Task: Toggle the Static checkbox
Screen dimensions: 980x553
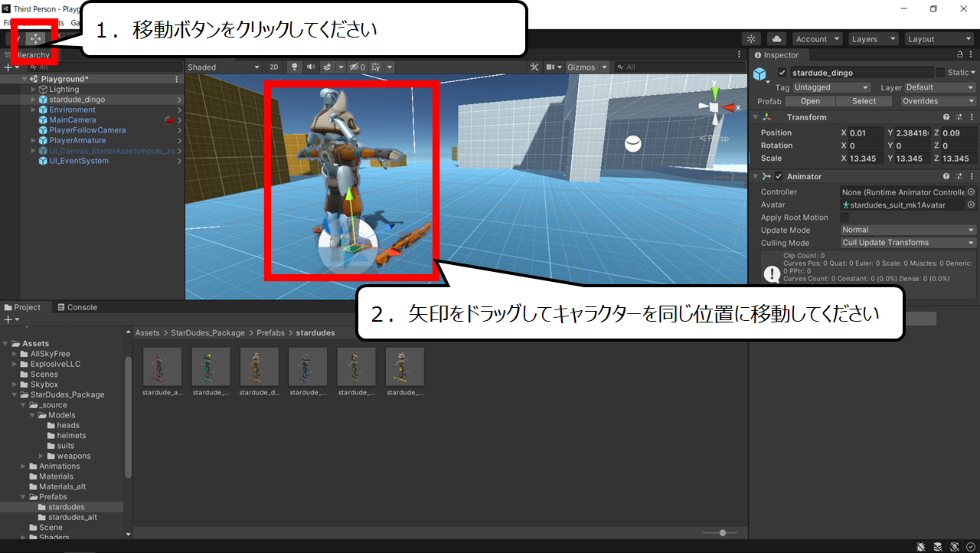Action: (x=940, y=72)
